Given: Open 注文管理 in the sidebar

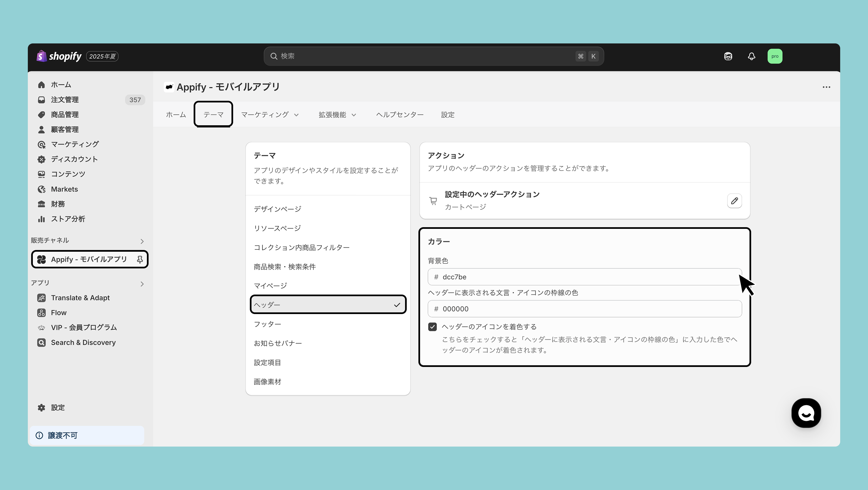Looking at the screenshot, I should 65,100.
